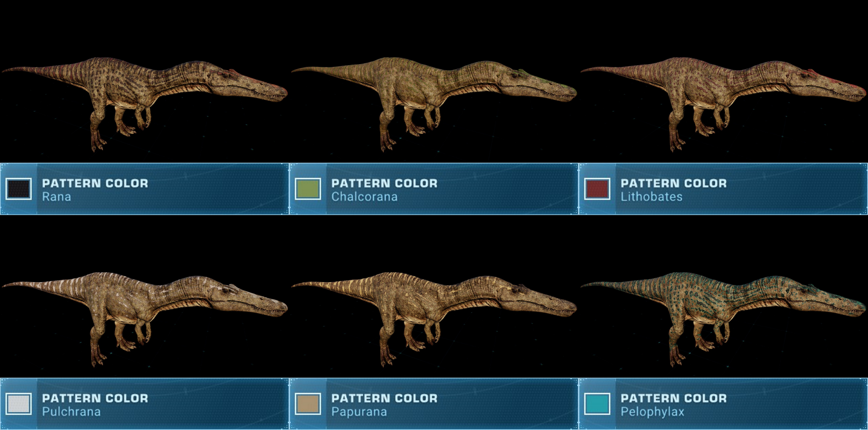
Task: Choose the teal Pelophylax color swatch
Action: click(x=597, y=404)
